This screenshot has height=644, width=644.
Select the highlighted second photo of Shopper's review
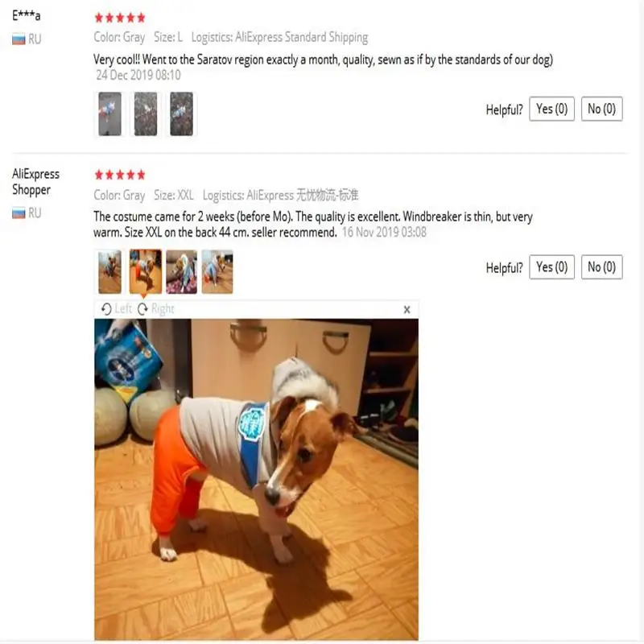[x=146, y=271]
